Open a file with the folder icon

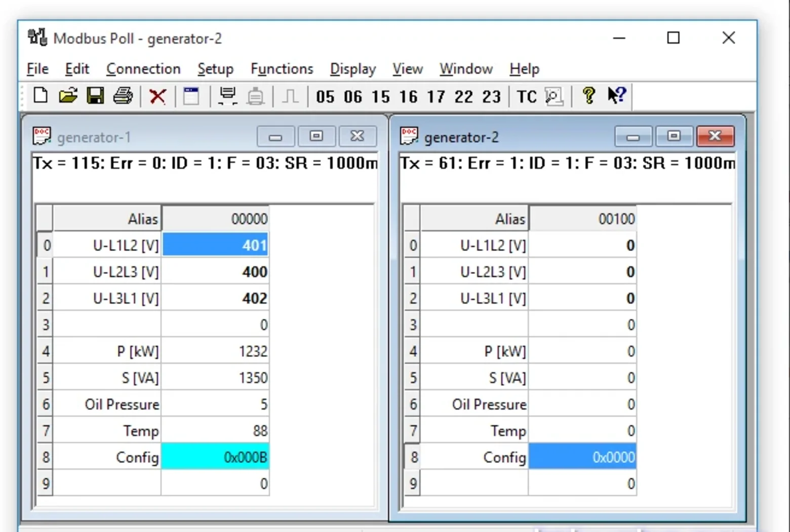(68, 95)
